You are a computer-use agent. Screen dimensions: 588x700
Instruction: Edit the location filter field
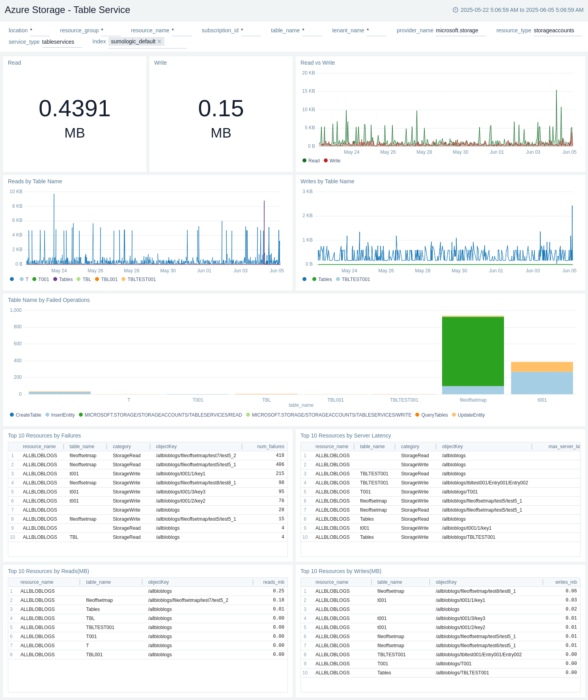40,31
